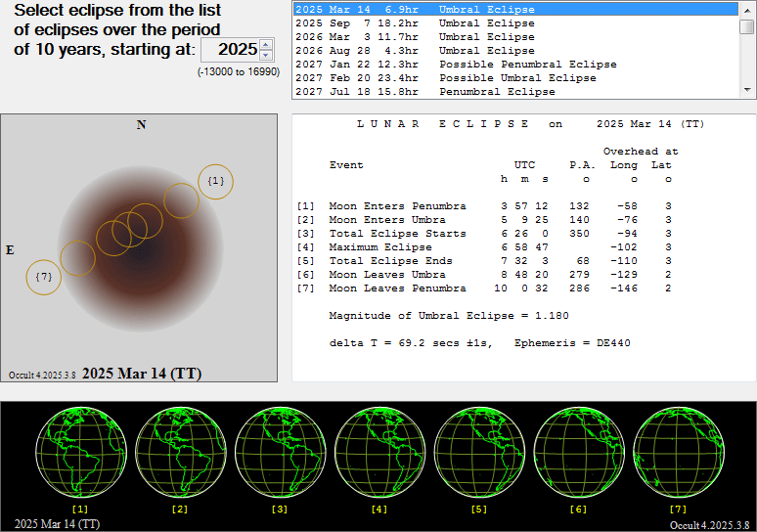Click the globe thumbnail labeled [4]
This screenshot has width=757, height=532.
pos(379,454)
